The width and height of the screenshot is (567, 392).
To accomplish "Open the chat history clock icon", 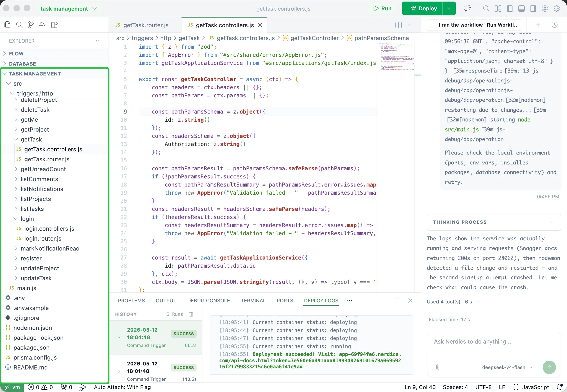I will point(554,25).
